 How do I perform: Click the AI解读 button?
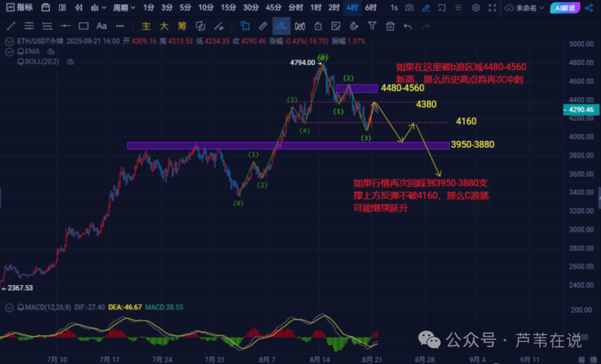click(565, 8)
